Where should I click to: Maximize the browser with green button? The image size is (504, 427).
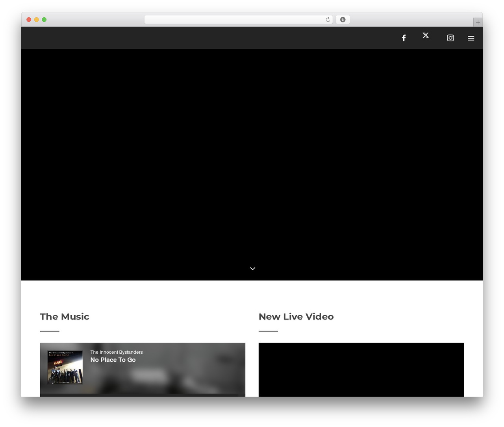44,20
